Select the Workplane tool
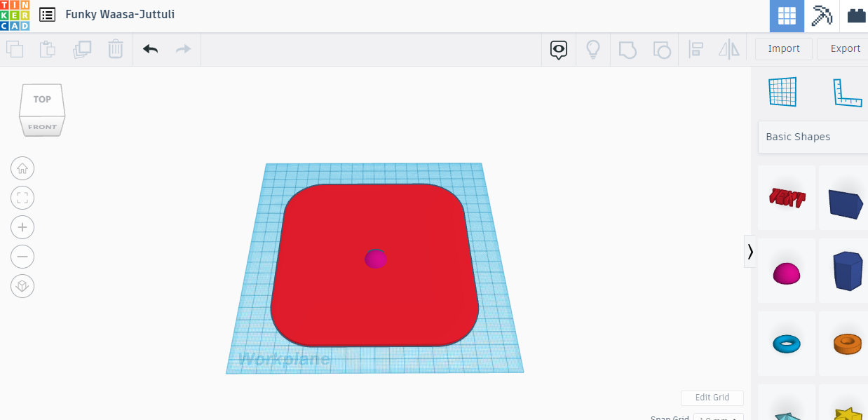 point(782,92)
